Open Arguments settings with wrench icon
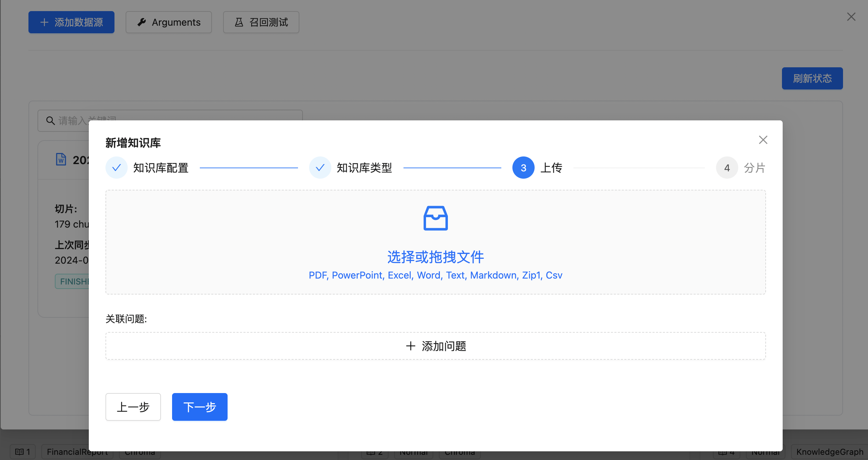 pyautogui.click(x=169, y=22)
